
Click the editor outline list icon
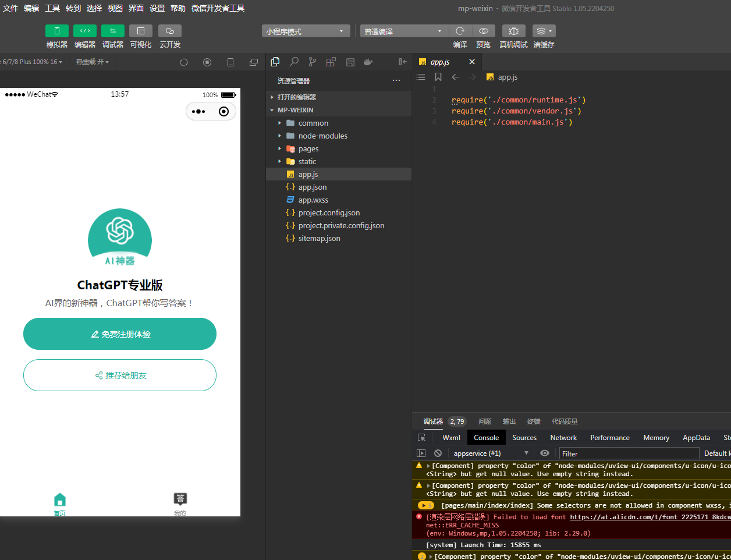[x=421, y=77]
